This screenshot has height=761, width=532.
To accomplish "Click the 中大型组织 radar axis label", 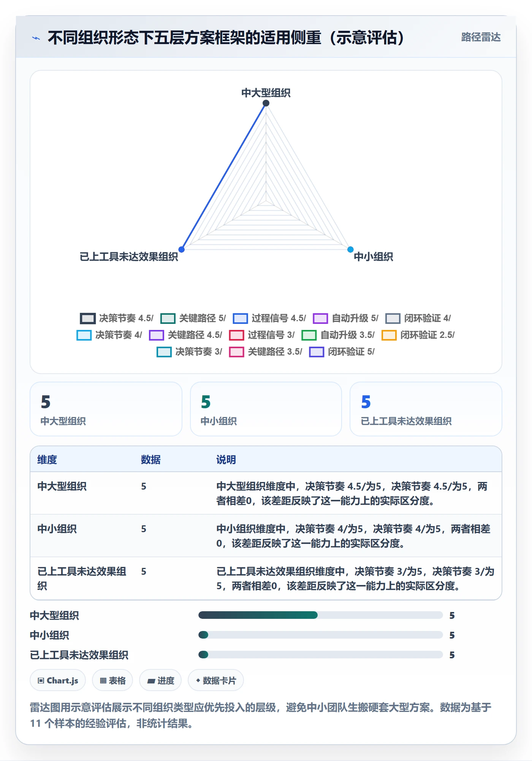I will tap(266, 93).
